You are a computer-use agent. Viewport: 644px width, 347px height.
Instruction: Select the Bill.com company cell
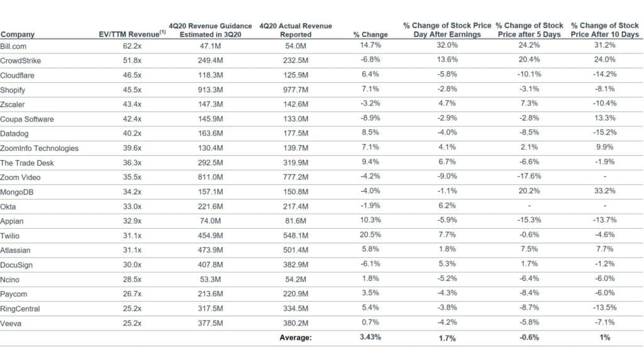point(13,47)
